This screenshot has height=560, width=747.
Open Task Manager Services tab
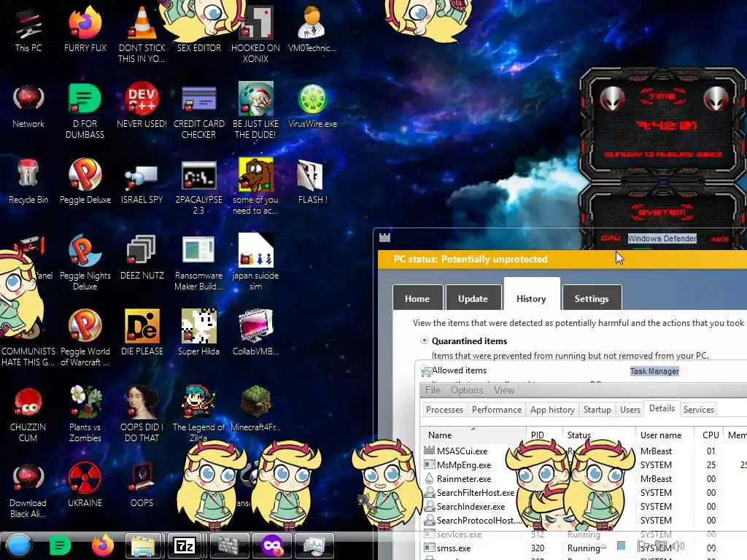pos(698,410)
